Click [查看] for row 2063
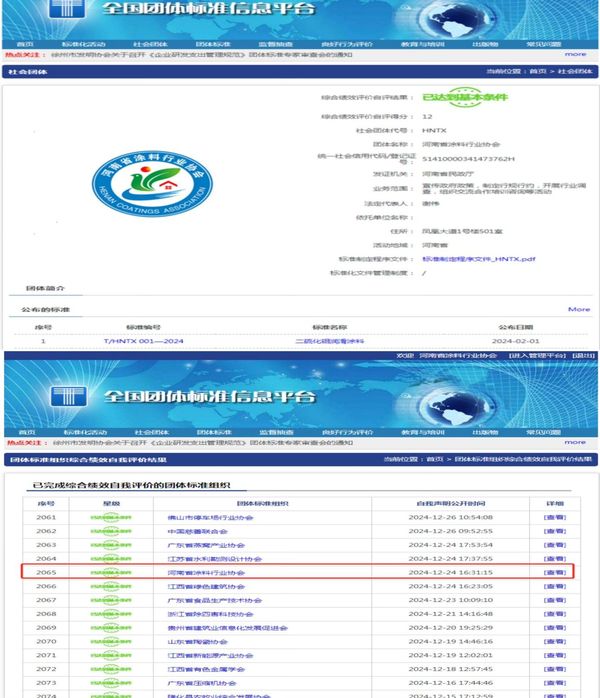This screenshot has height=698, width=600. click(555, 545)
